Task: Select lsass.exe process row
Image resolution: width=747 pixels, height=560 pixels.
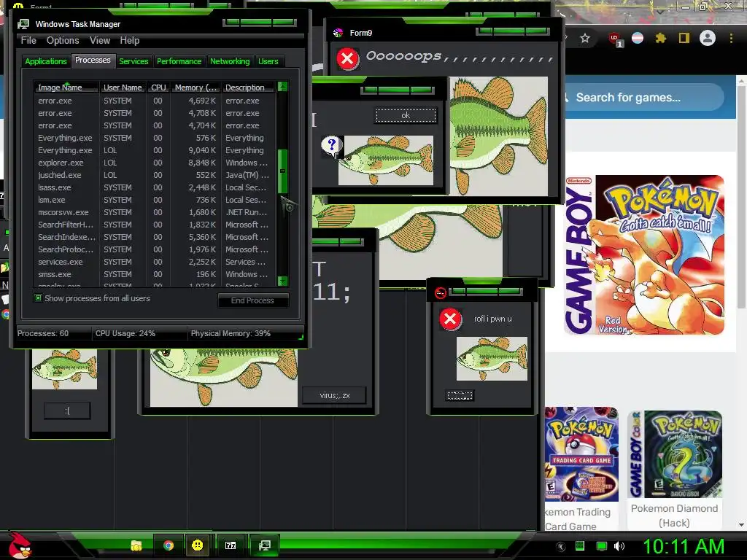Action: pos(155,187)
